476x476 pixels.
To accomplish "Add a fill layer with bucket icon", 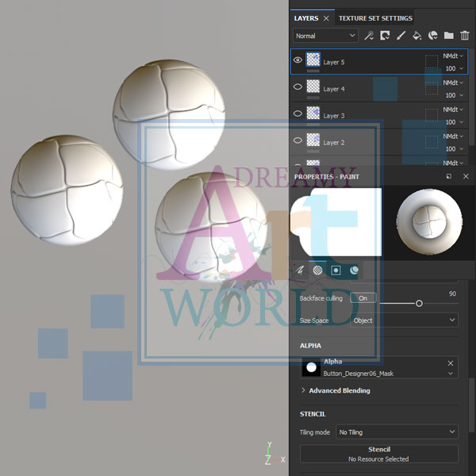I will pos(416,36).
